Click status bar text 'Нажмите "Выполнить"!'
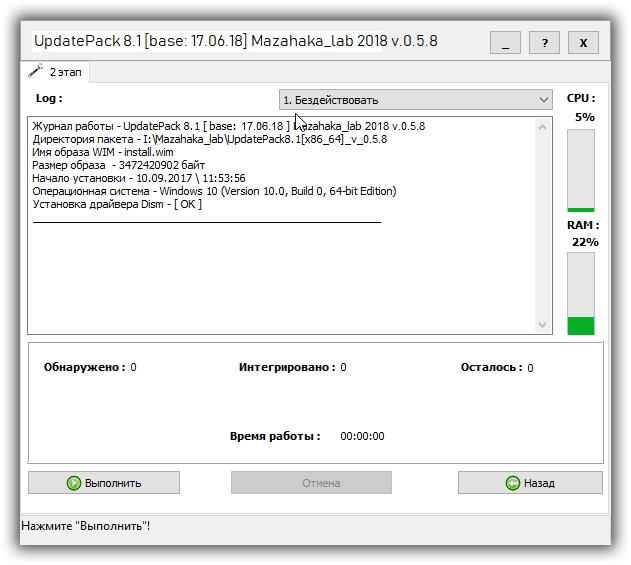 (x=86, y=526)
